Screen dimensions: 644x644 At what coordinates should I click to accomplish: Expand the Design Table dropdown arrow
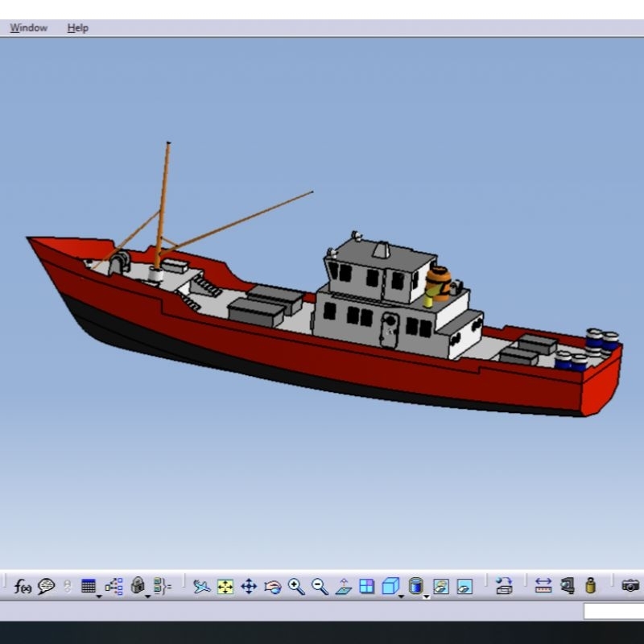point(99,597)
